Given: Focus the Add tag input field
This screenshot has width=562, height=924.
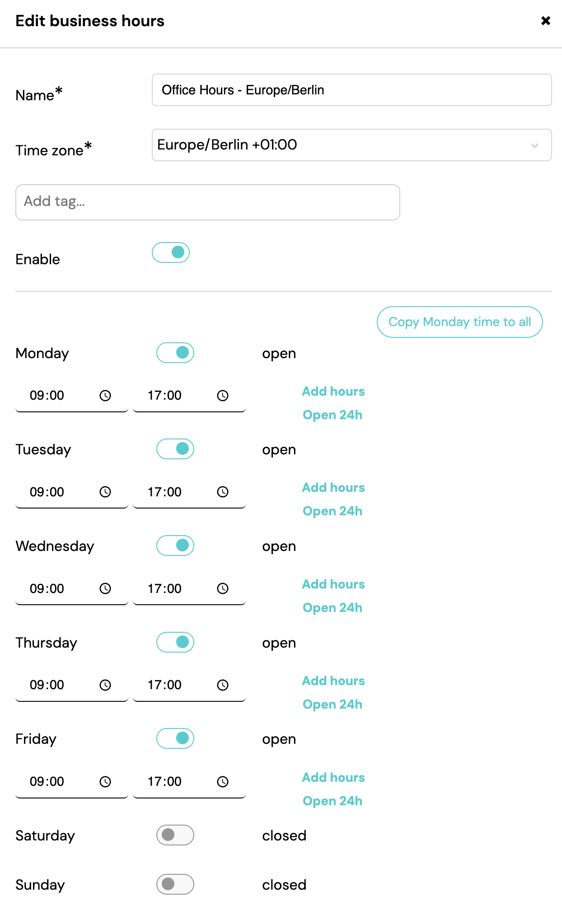Looking at the screenshot, I should tap(208, 202).
